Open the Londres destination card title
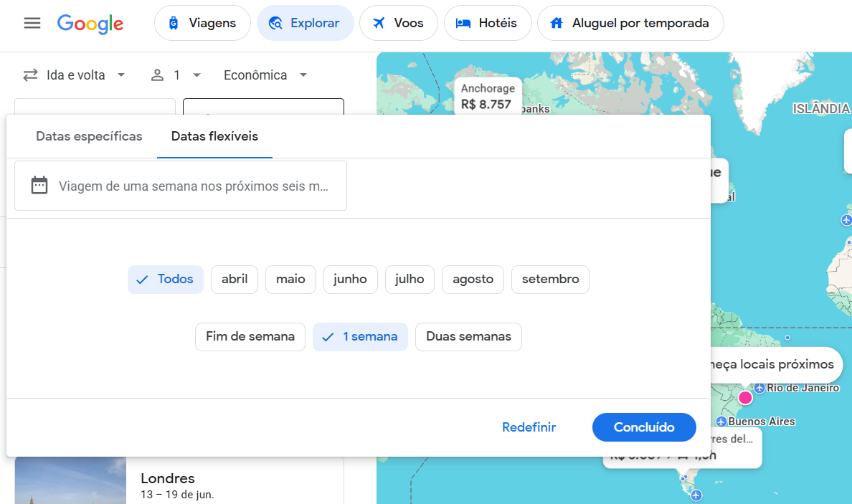 click(167, 478)
